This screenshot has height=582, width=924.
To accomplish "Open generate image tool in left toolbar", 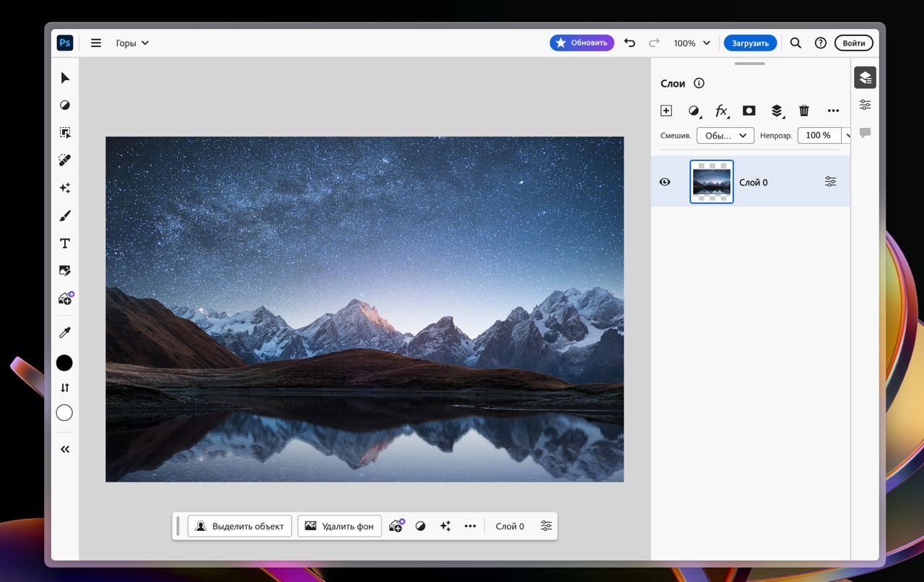I will (x=66, y=298).
